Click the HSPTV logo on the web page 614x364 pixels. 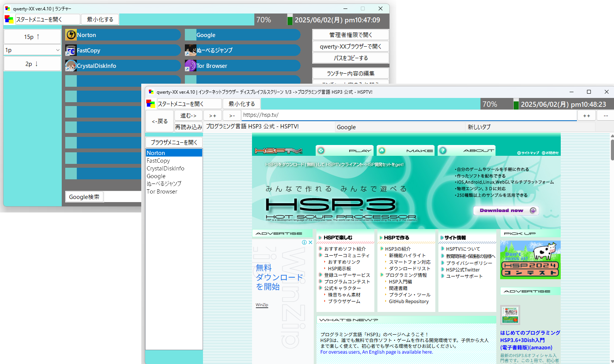click(x=279, y=151)
